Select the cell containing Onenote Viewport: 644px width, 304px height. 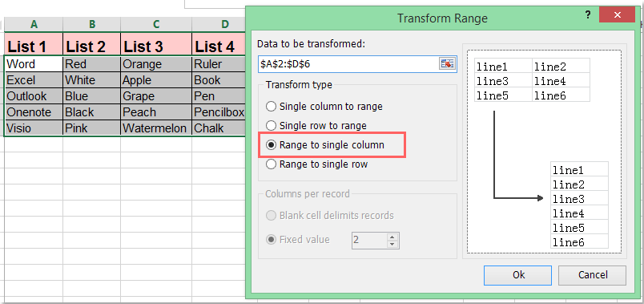(x=34, y=111)
